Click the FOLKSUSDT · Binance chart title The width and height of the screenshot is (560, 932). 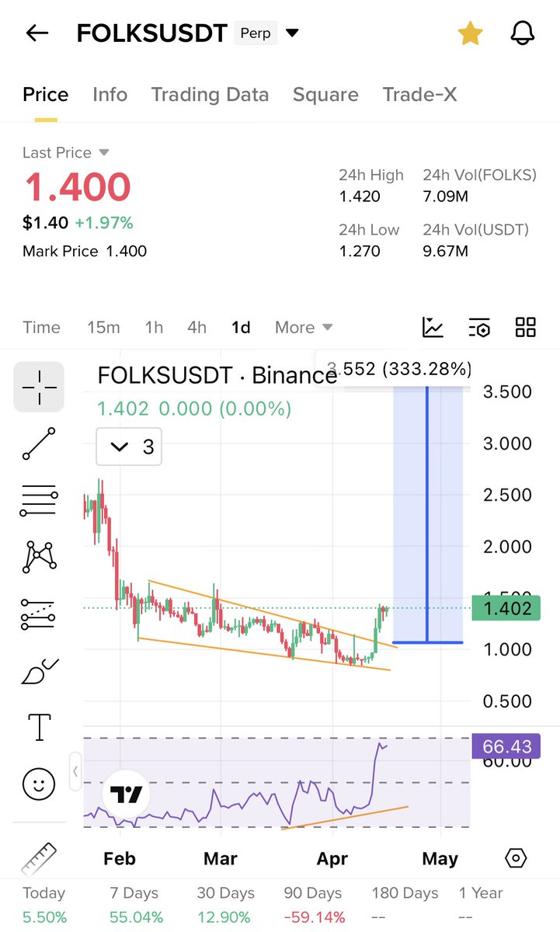(217, 376)
